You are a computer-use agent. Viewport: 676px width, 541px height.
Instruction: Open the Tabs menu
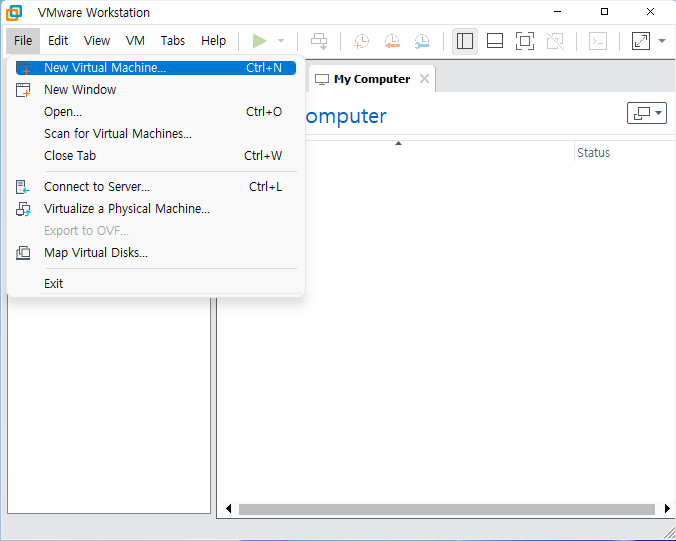[172, 41]
